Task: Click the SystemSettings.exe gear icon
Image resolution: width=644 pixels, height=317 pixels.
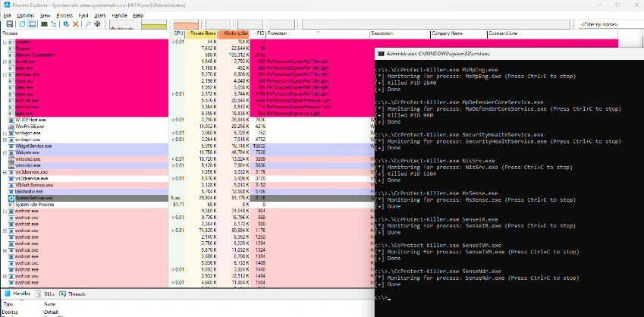Action: pos(11,198)
